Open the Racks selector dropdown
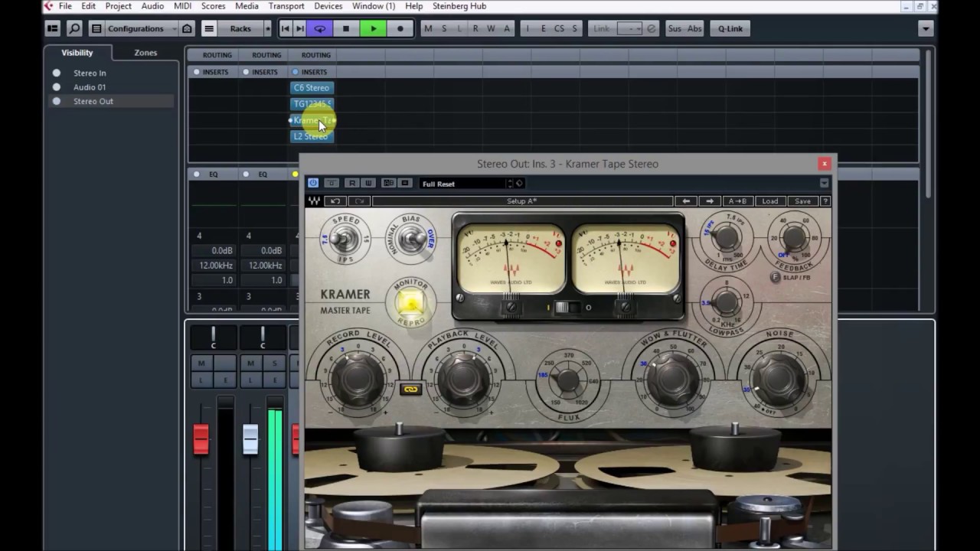The image size is (980, 551). click(x=240, y=28)
